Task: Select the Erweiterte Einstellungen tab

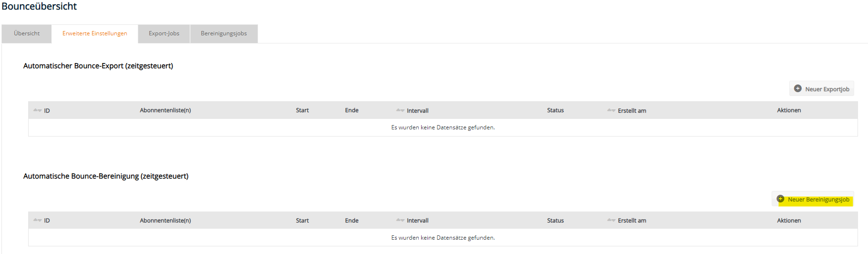Action: pos(94,33)
